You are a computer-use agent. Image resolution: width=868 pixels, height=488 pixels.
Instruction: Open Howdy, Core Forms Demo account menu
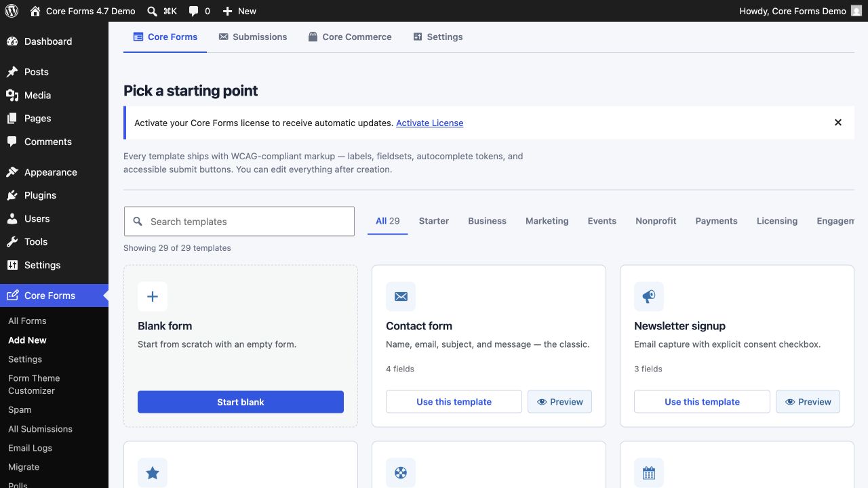pyautogui.click(x=800, y=11)
